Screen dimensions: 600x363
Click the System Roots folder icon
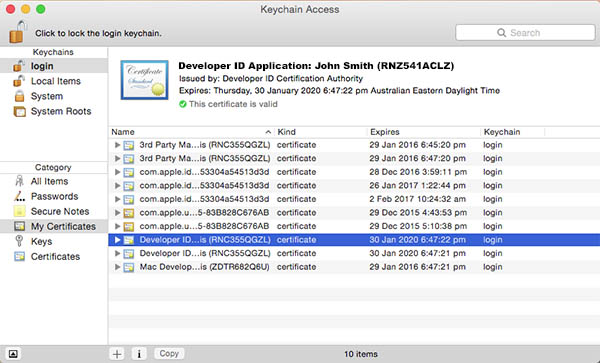(20, 111)
